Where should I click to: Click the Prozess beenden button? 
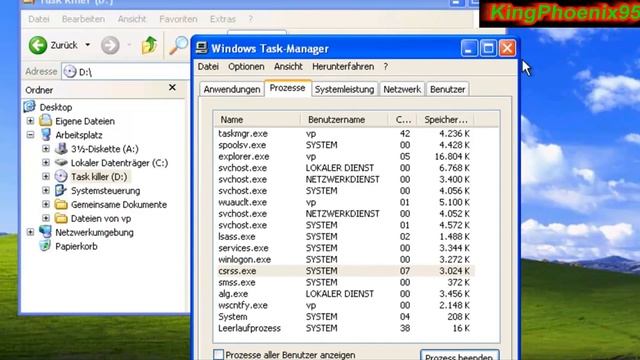[459, 355]
